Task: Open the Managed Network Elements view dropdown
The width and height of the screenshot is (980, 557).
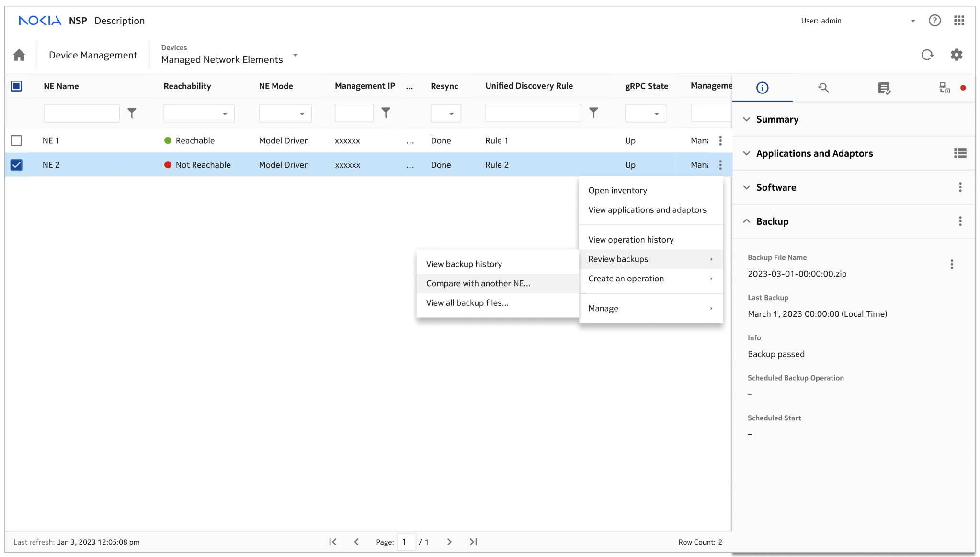Action: tap(296, 55)
